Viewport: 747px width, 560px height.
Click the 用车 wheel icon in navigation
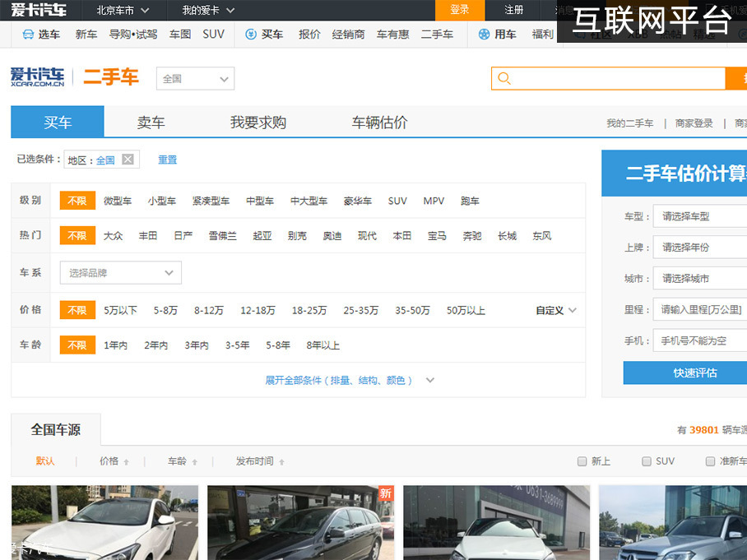point(484,35)
